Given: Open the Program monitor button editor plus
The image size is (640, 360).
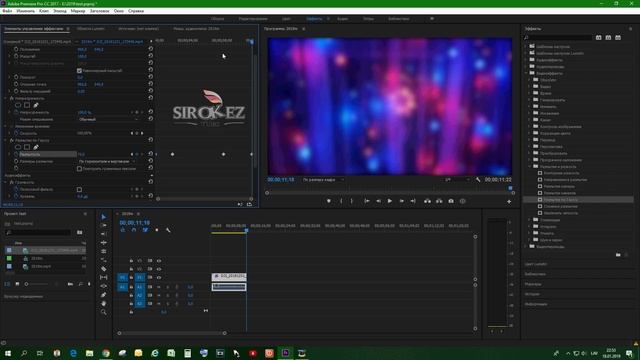Looking at the screenshot, I should (509, 201).
